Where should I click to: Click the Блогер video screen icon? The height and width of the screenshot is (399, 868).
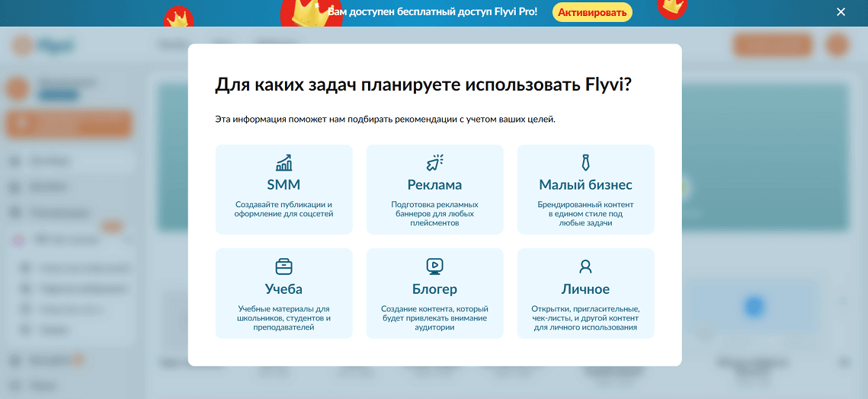point(434,267)
